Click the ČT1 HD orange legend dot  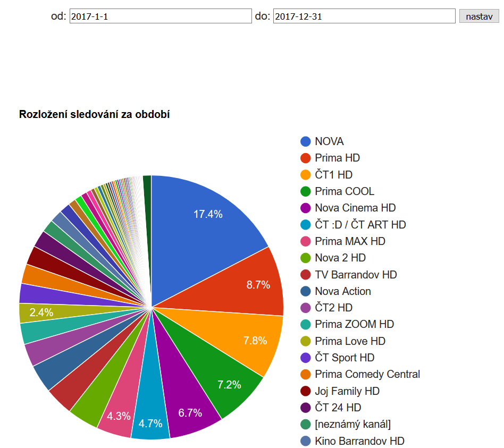coord(305,175)
